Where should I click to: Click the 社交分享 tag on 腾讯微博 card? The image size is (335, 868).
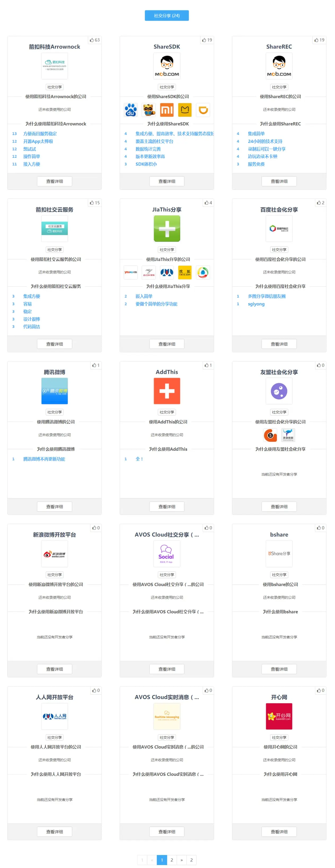pos(55,412)
